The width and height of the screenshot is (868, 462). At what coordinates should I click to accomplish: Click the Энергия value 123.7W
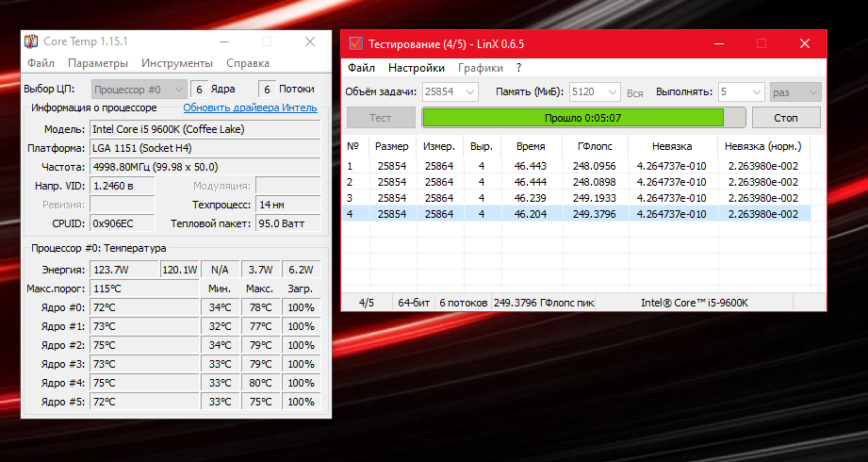click(x=124, y=270)
